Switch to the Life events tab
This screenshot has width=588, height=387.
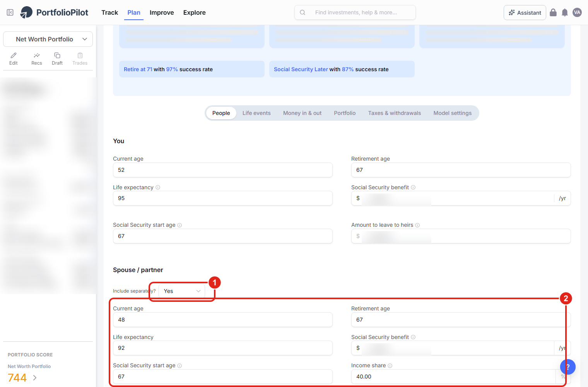pyautogui.click(x=256, y=113)
